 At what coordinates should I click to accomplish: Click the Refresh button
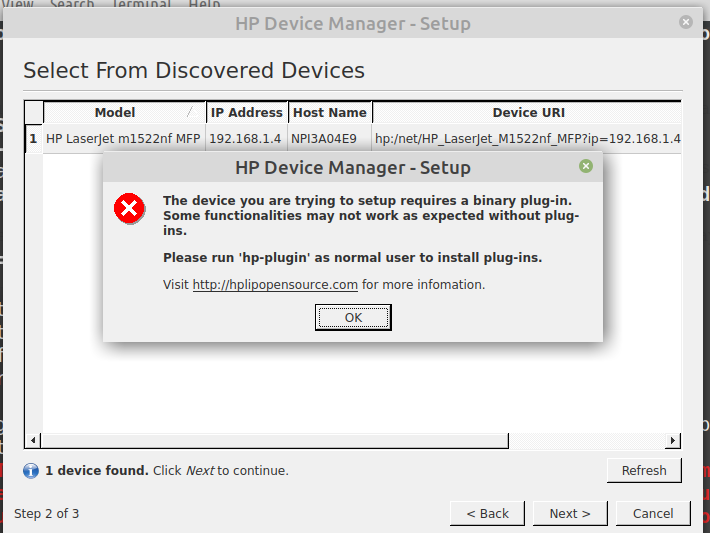pos(643,470)
